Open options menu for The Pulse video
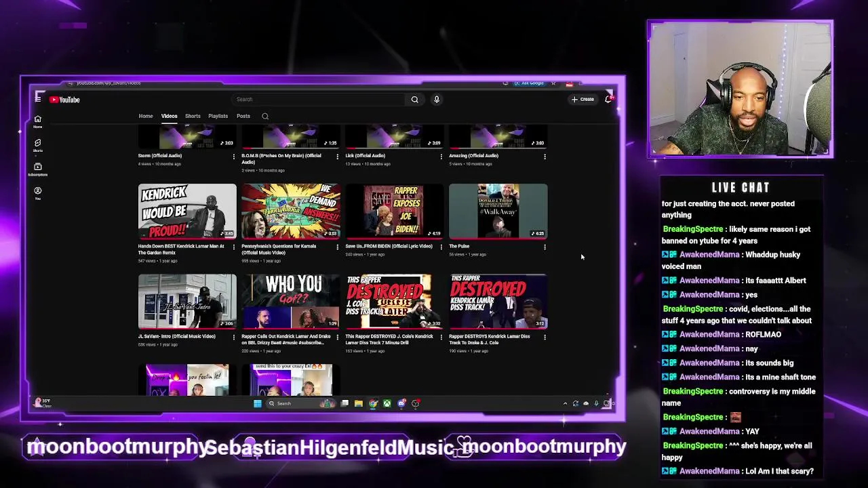 (x=545, y=247)
